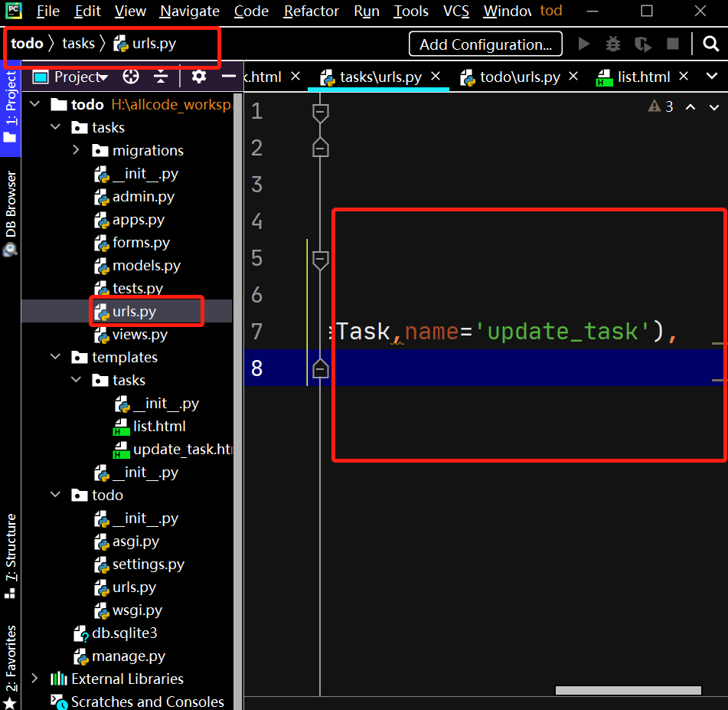Collapse the templates folder

tap(55, 357)
